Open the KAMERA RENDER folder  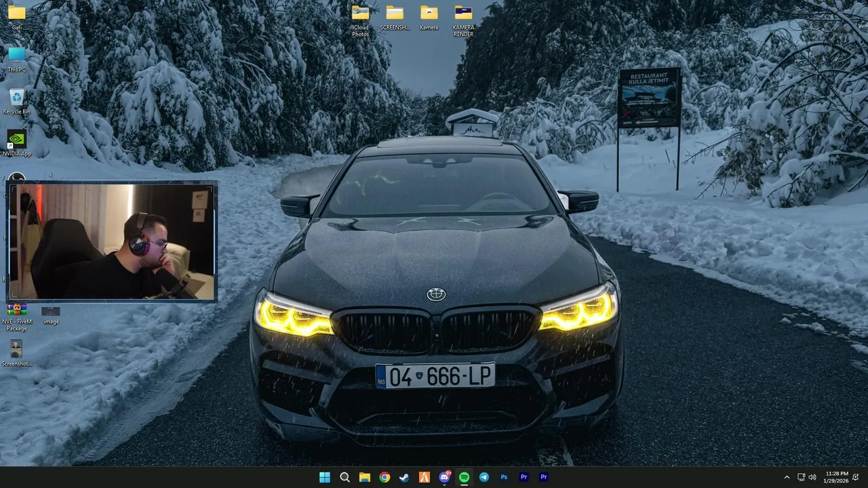coord(463,20)
